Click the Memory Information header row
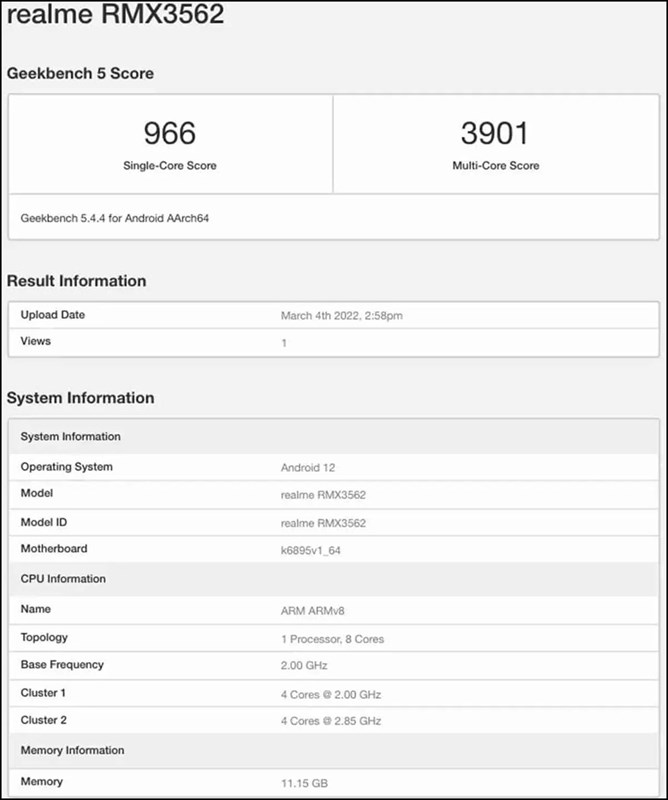The height and width of the screenshot is (800, 668). [334, 751]
